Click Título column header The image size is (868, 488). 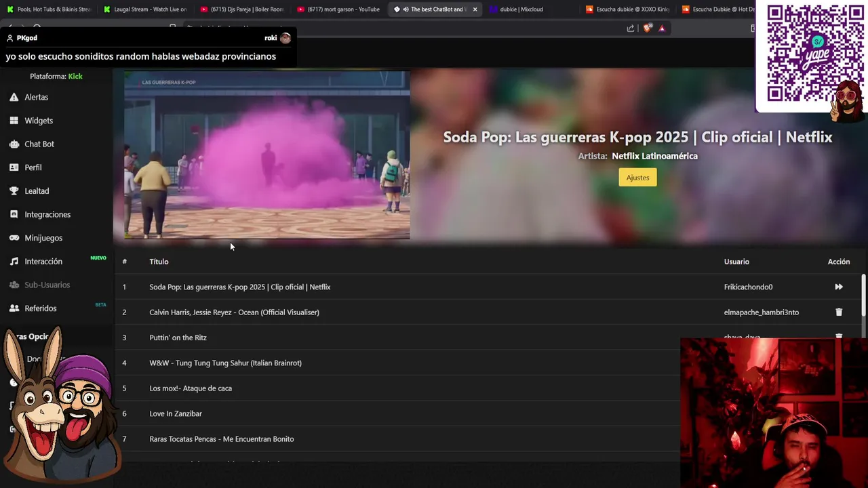tap(159, 262)
